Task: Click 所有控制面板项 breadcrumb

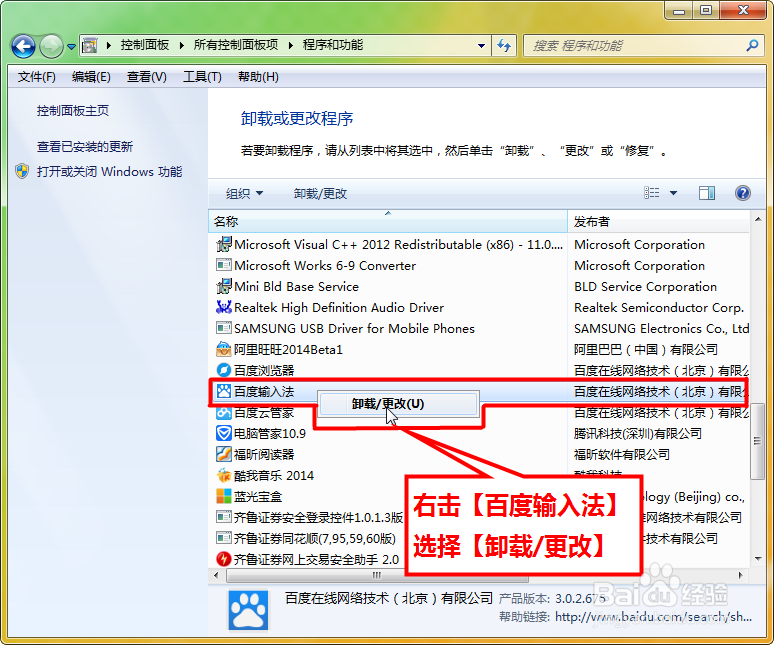Action: pos(236,45)
